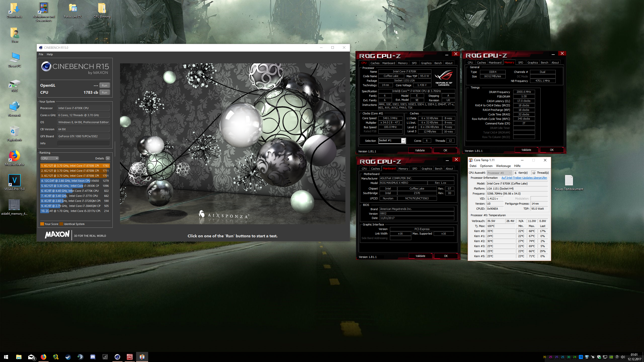Select the aida64_memory screenshot file
Screen dimensions: 644x362
tap(14, 208)
